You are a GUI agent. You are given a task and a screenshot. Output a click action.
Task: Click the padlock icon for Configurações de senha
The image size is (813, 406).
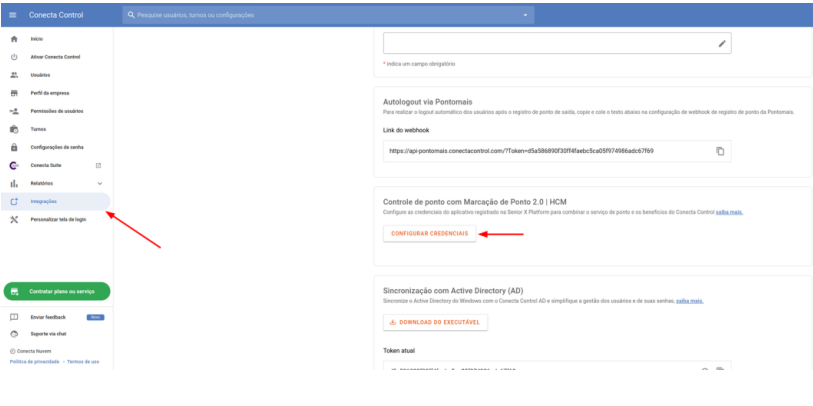click(14, 147)
